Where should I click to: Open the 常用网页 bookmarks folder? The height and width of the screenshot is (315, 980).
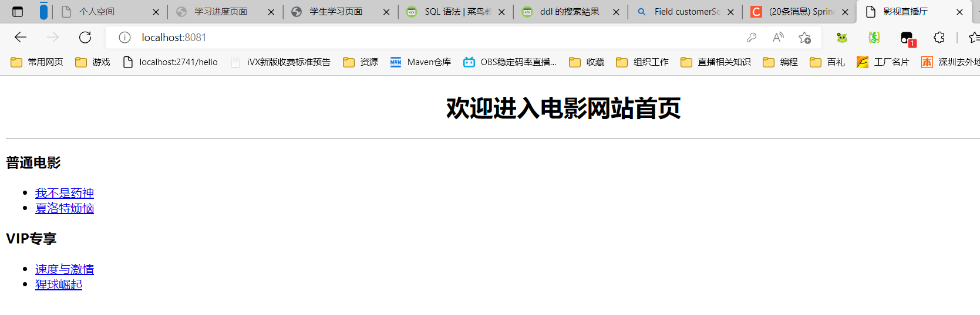click(37, 62)
